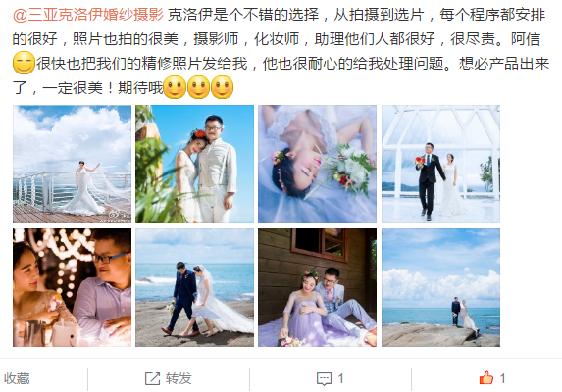Click the comment count number
This screenshot has width=562, height=392.
pos(340,378)
